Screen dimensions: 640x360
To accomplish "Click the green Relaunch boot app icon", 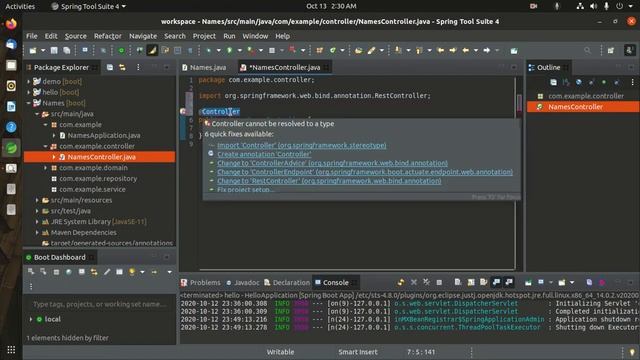I will (x=121, y=50).
